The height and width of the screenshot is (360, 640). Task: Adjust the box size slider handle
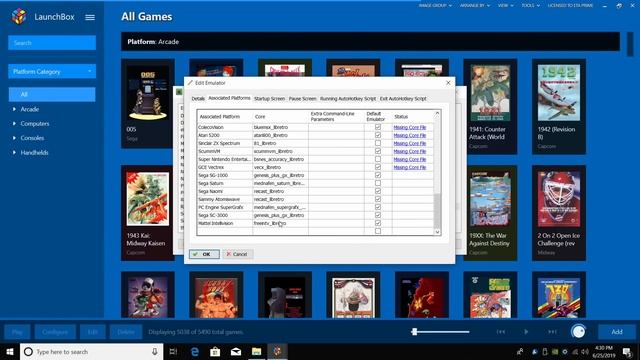pyautogui.click(x=414, y=332)
